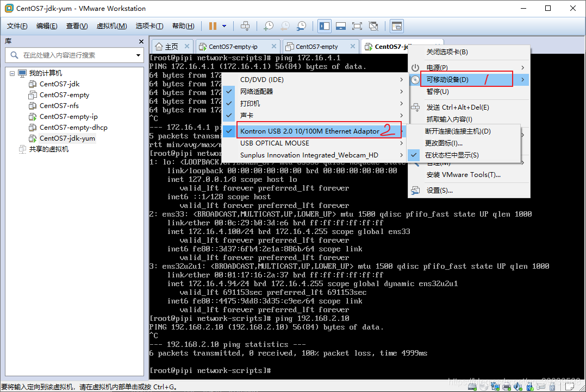Select 共享的虚拟机 tree item

tap(48, 149)
